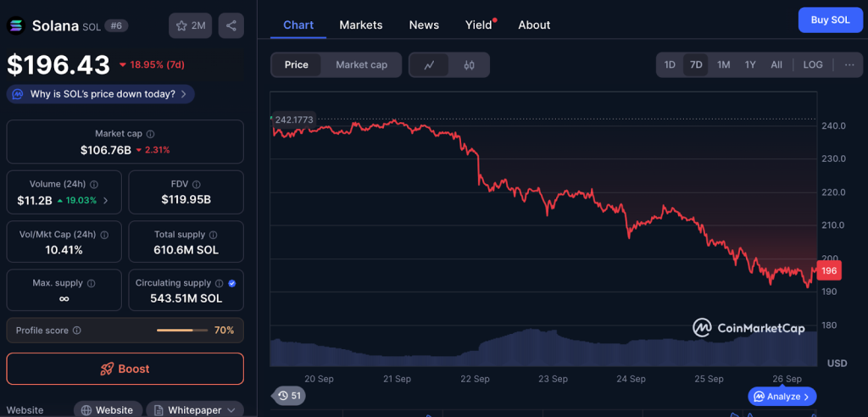Click the #6 rank badge
The height and width of the screenshot is (417, 868).
coord(116,25)
